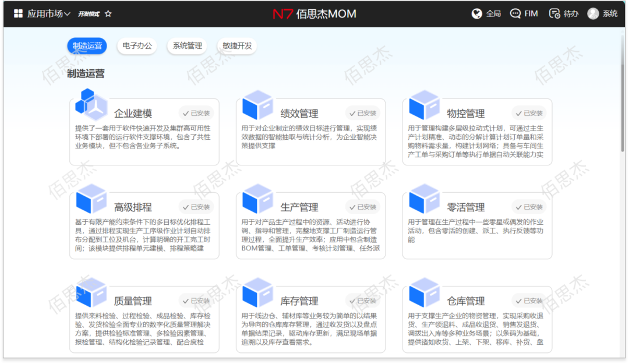Click the 物控管理 description text

pyautogui.click(x=476, y=142)
